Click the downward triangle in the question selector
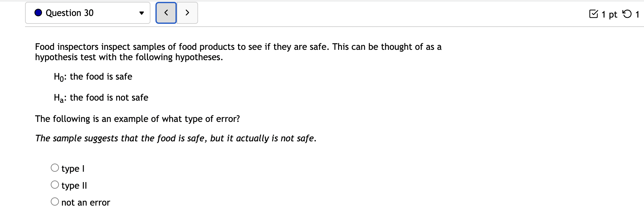 click(142, 13)
